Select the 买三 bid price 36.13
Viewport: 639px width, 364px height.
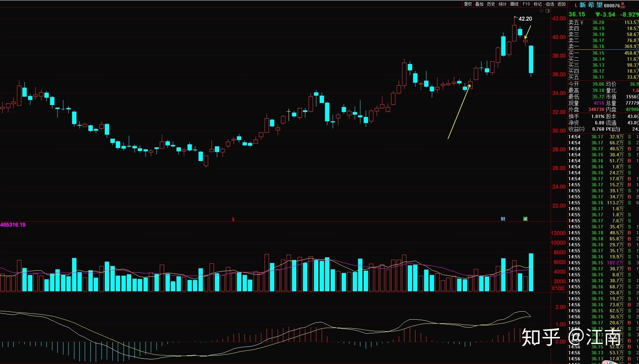click(x=598, y=65)
